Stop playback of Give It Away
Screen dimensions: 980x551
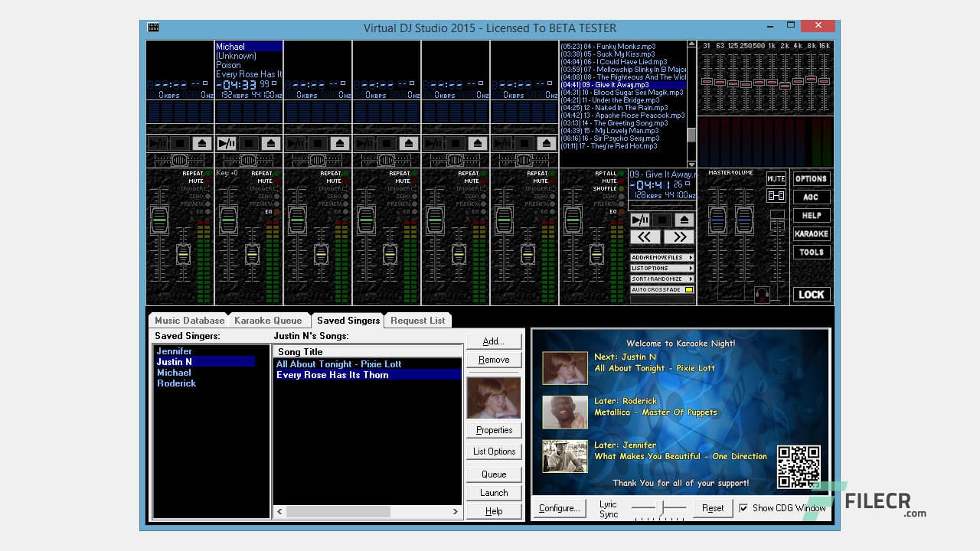pos(664,220)
